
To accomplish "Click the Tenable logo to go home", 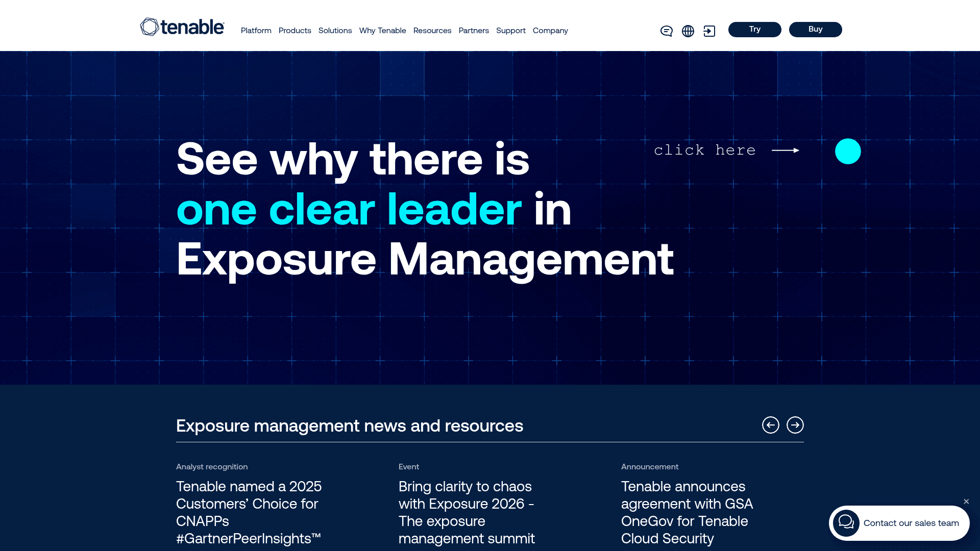I will (x=182, y=27).
